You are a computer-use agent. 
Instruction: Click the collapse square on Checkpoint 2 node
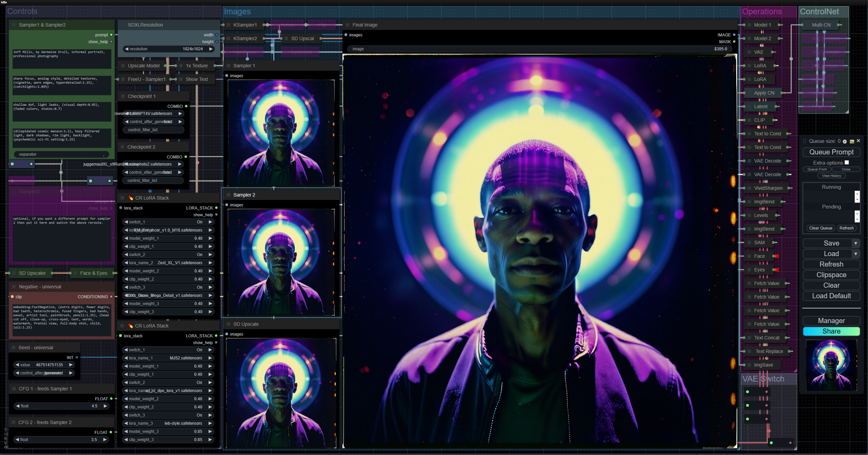click(123, 147)
